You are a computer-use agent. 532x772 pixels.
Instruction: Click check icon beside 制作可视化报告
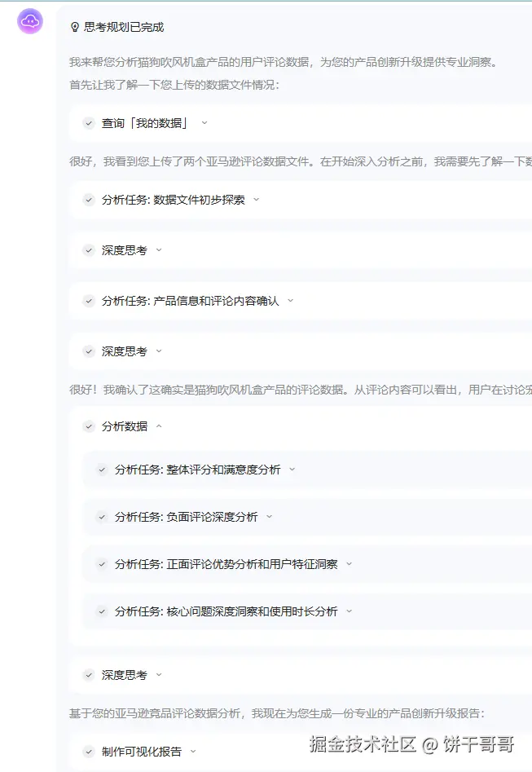[x=89, y=752]
